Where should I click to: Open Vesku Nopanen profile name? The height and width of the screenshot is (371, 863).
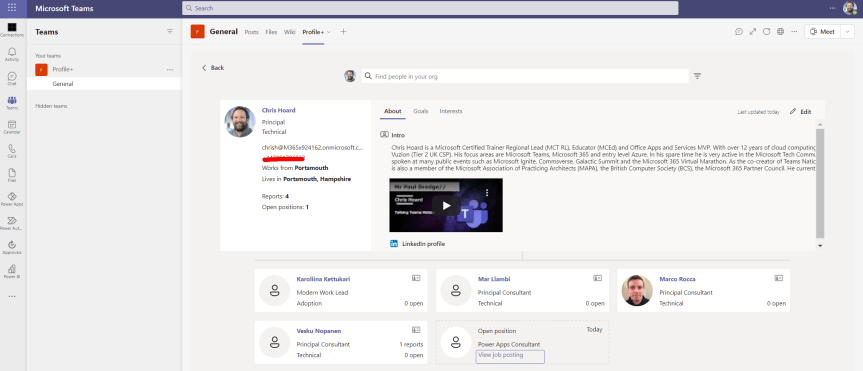[x=319, y=331]
